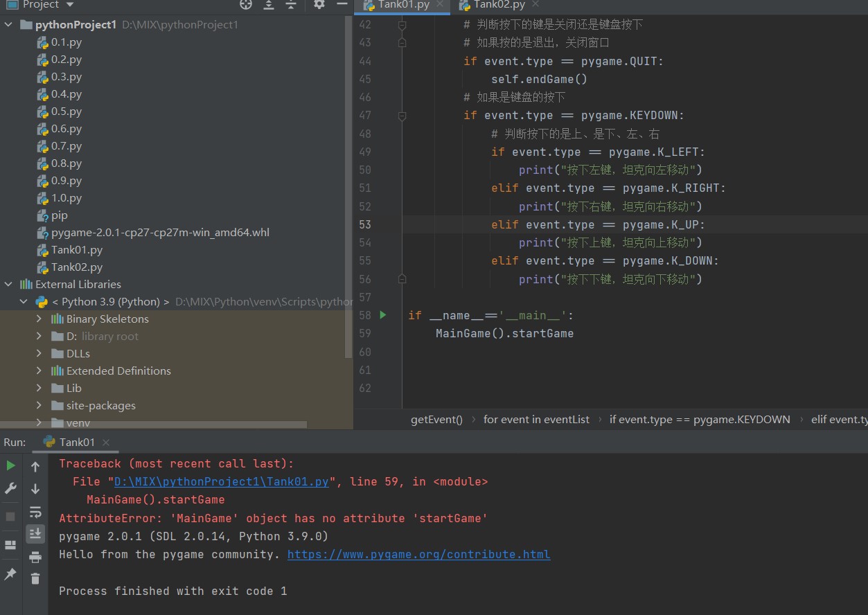
Task: Collapse the Python 3.9 interpreter node
Action: [x=24, y=301]
